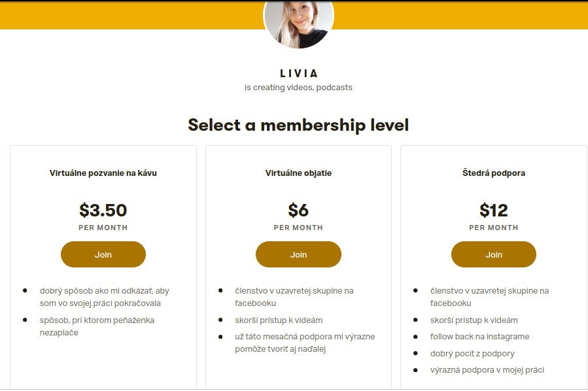This screenshot has height=391, width=588.
Task: Click 'skorší prístup k videám' in the $6 tier
Action: [x=279, y=320]
